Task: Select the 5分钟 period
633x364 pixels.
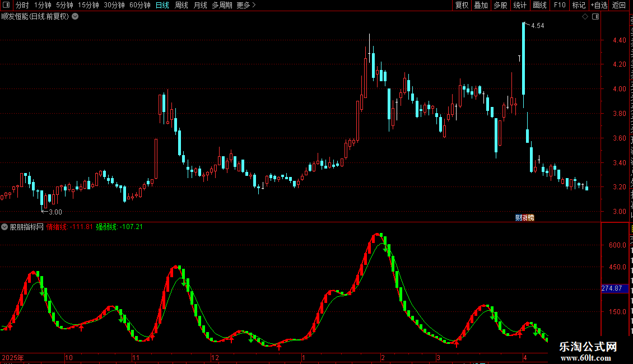Action: [64, 5]
